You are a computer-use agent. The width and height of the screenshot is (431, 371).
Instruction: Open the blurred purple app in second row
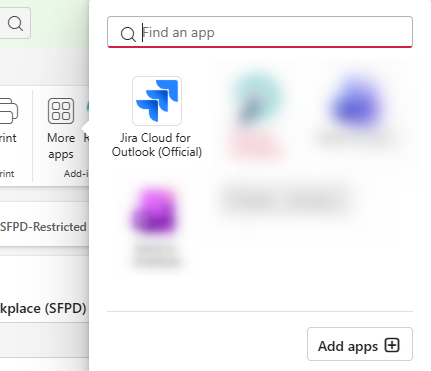tap(154, 210)
